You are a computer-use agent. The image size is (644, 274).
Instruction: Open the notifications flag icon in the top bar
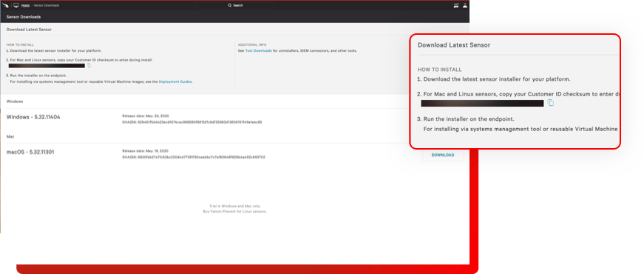(456, 5)
